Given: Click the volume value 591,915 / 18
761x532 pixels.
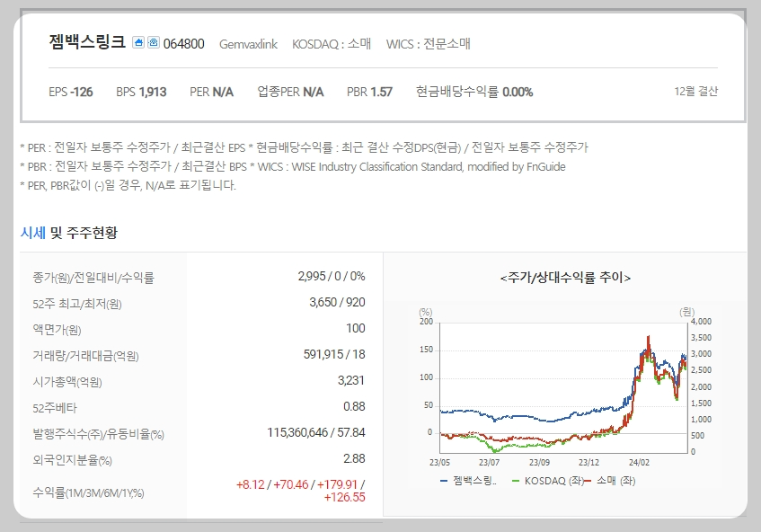Looking at the screenshot, I should click(334, 354).
